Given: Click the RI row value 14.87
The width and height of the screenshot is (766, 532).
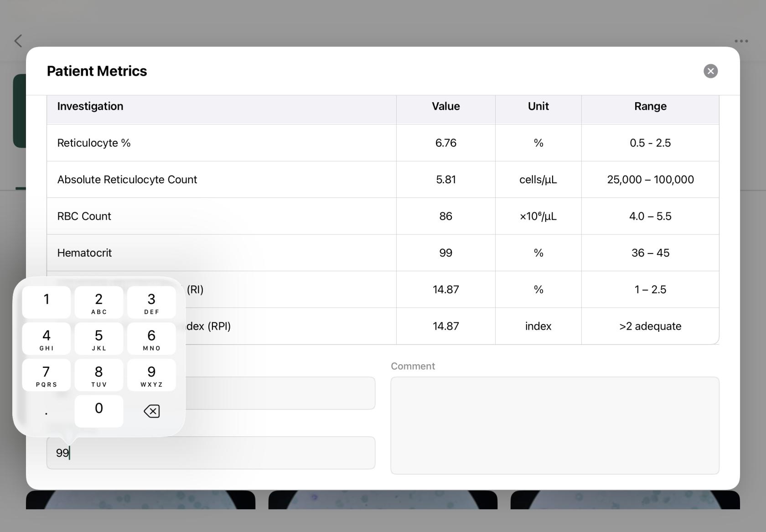Looking at the screenshot, I should click(446, 289).
